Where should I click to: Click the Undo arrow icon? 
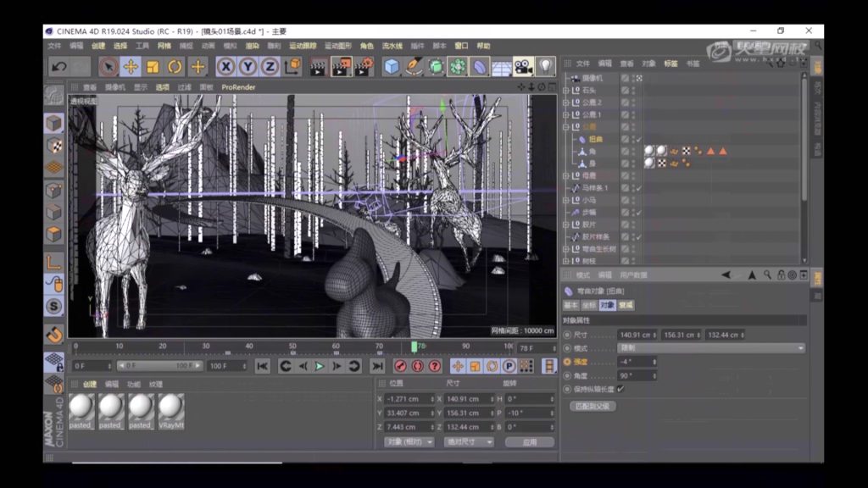tap(58, 67)
